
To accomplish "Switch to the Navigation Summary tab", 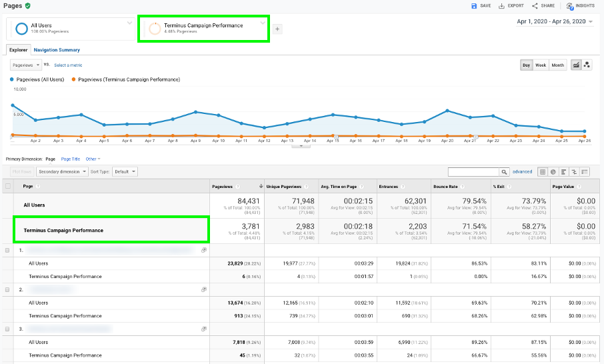I will point(57,50).
